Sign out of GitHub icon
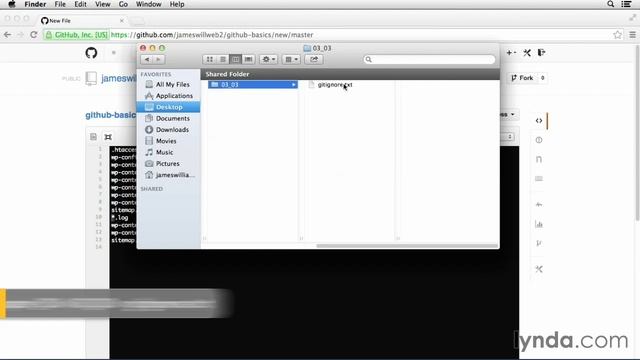Viewport: 640px width, 360px height. pyautogui.click(x=542, y=53)
